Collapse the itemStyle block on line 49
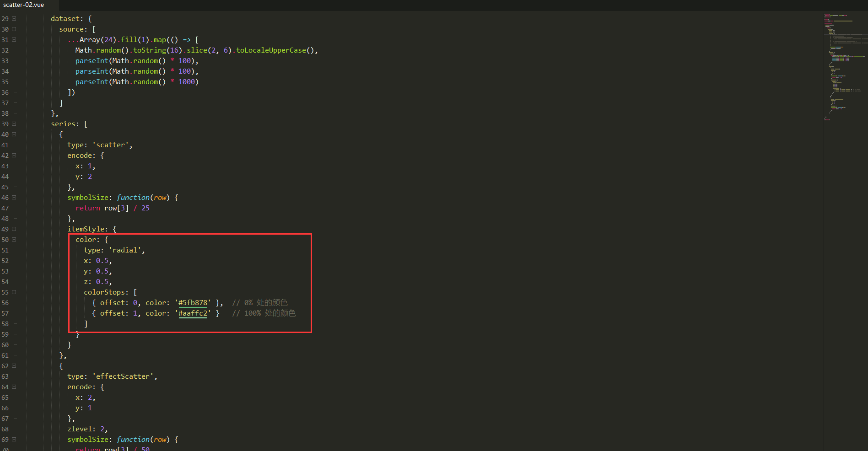 click(x=14, y=229)
